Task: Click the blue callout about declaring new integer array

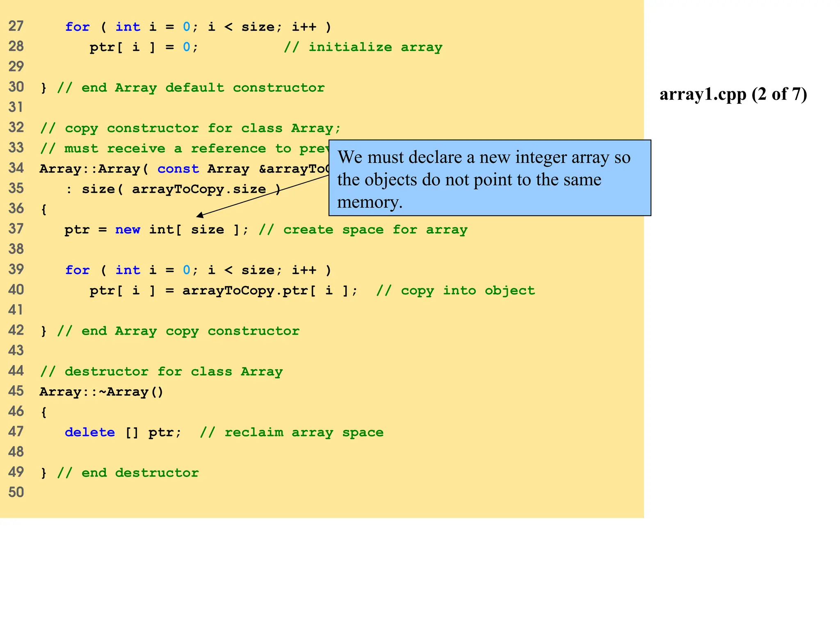Action: 490,178
